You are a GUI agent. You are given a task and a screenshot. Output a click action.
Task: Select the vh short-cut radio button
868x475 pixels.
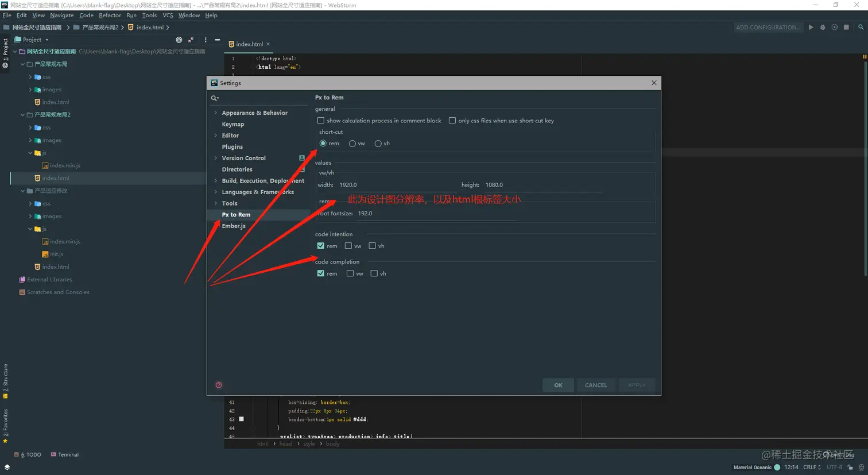(378, 144)
